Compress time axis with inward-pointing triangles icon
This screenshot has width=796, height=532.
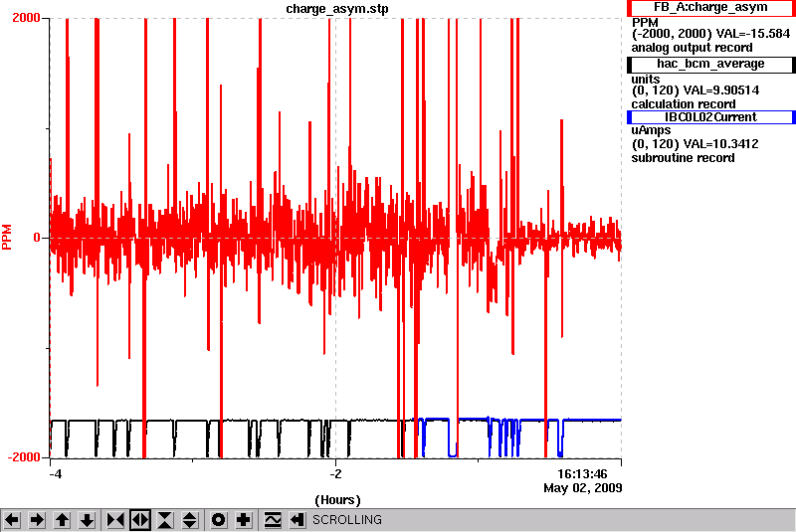[x=115, y=520]
